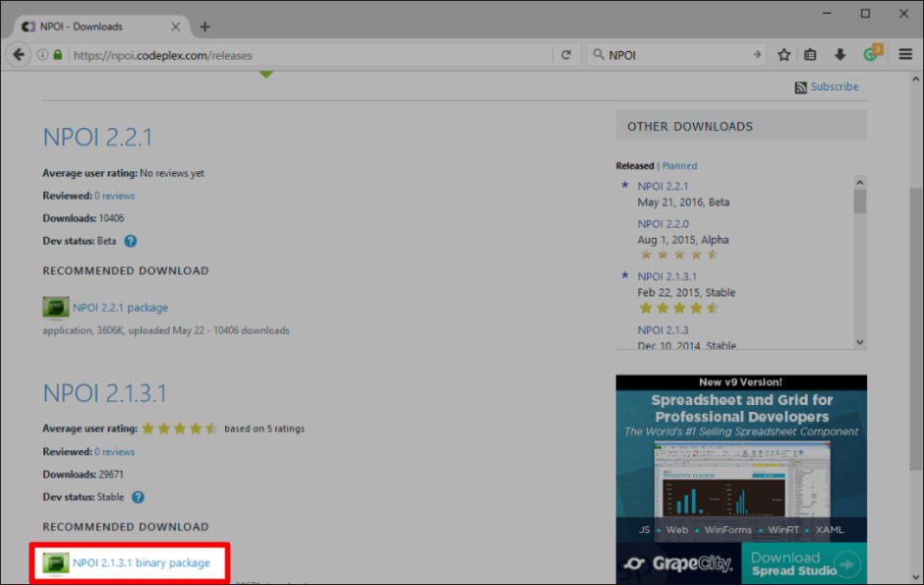Click the NPOI search input field

click(678, 55)
